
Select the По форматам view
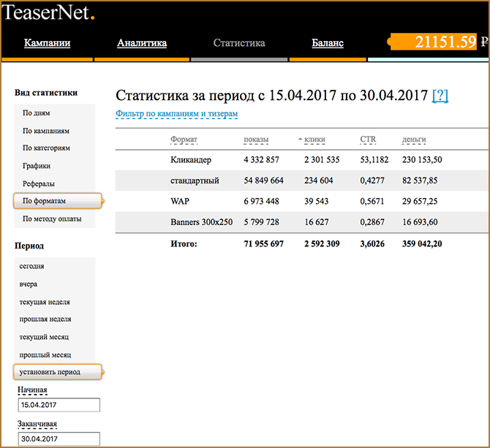[58, 201]
